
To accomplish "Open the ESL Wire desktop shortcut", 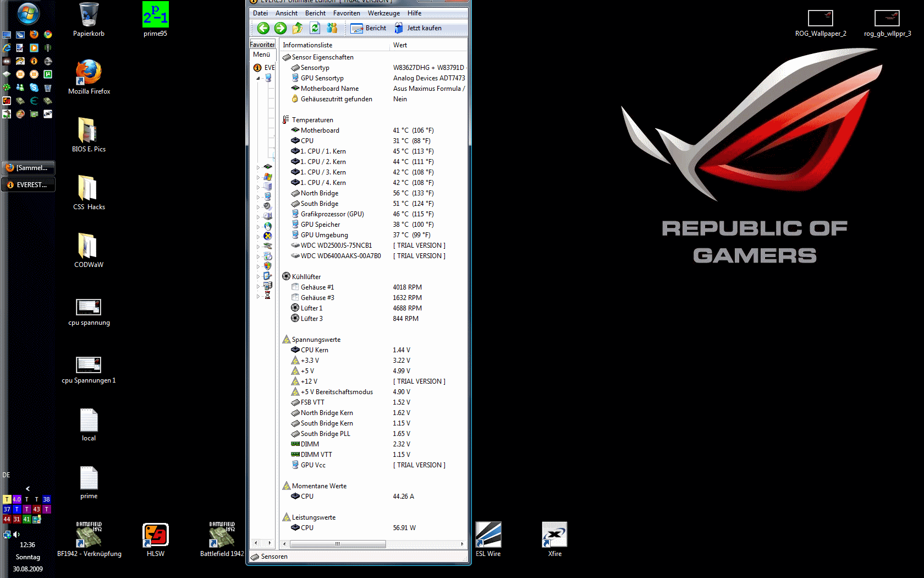I will click(488, 539).
